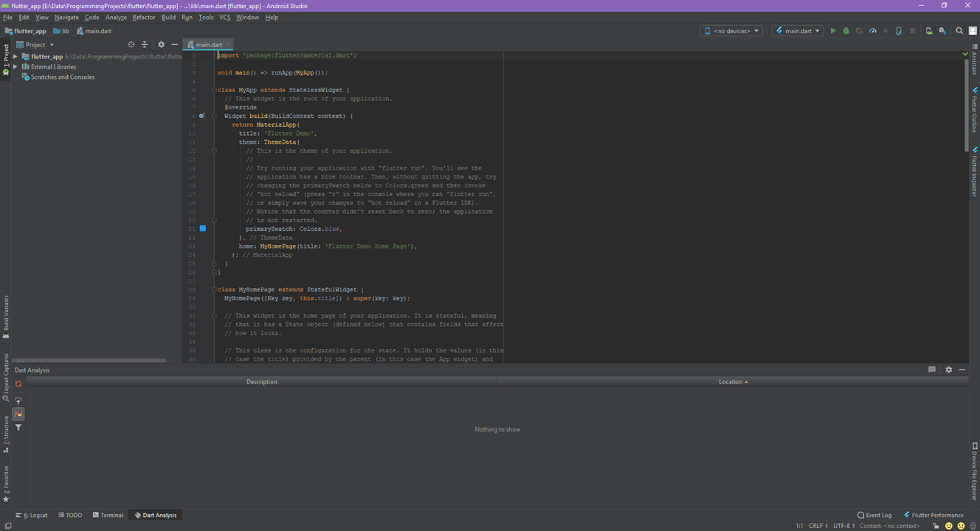Expand the External Libraries tree node
The height and width of the screenshot is (531, 980).
[15, 66]
